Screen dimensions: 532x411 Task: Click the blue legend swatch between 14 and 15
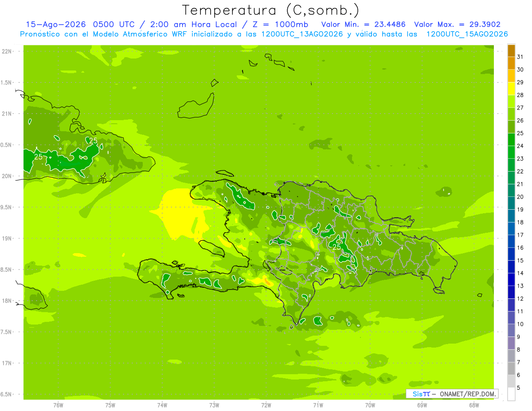pos(511,267)
